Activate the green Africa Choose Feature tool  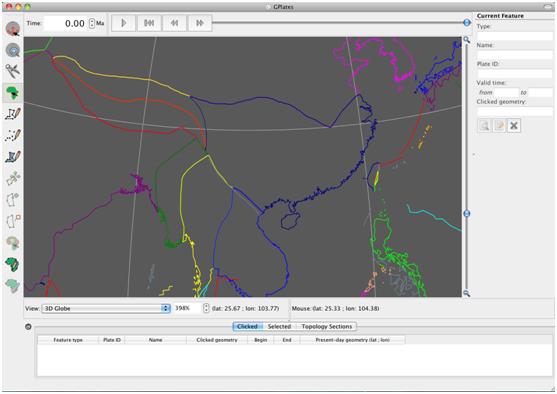tap(13, 93)
